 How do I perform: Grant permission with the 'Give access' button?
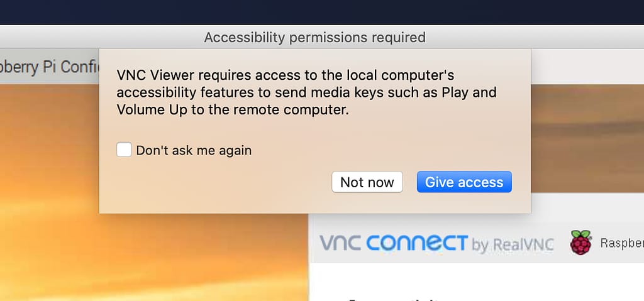(464, 182)
